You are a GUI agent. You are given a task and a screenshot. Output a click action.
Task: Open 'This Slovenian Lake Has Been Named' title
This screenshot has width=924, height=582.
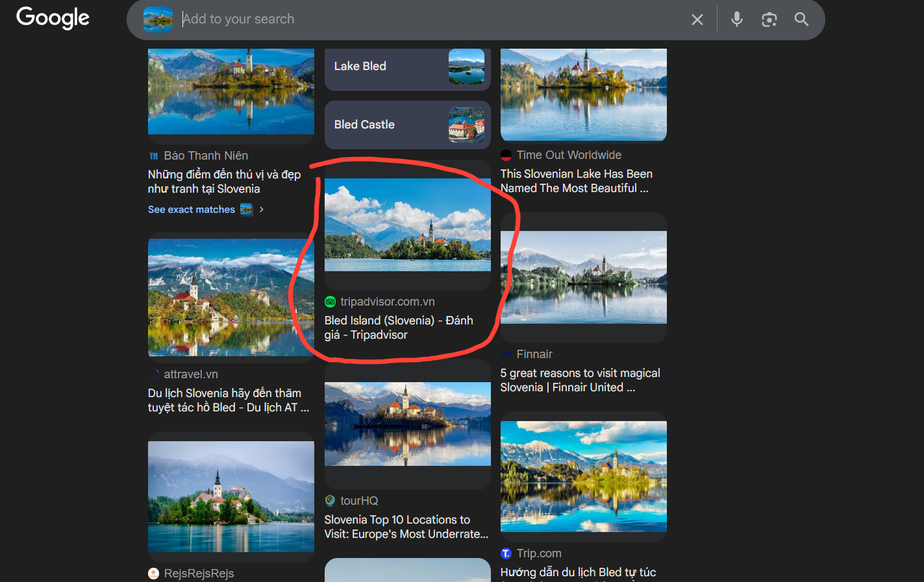[577, 181]
